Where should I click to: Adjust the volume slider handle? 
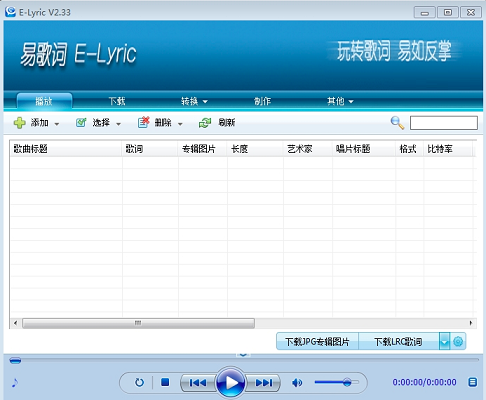[347, 382]
